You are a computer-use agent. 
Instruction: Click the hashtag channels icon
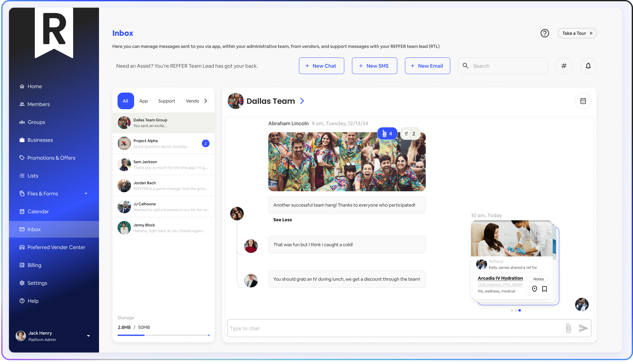click(x=564, y=66)
